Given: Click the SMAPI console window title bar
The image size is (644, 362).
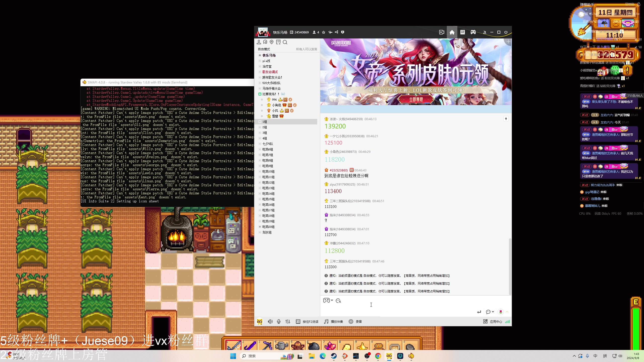Looking at the screenshot, I should [x=167, y=82].
